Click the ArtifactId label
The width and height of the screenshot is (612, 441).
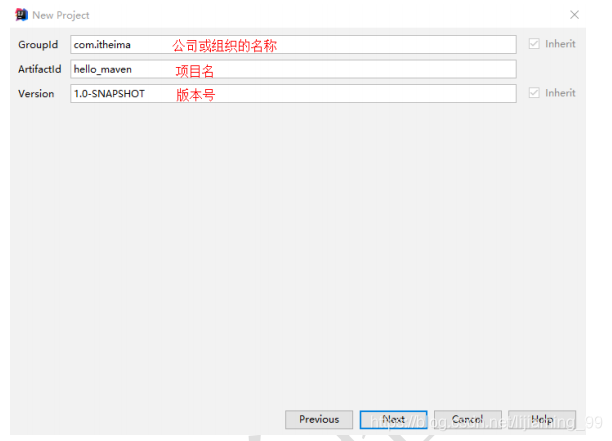39,69
